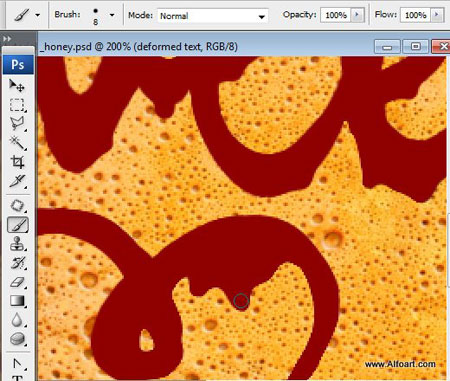Select the Brush tool in toolbox
450x381 pixels.
pyautogui.click(x=18, y=225)
